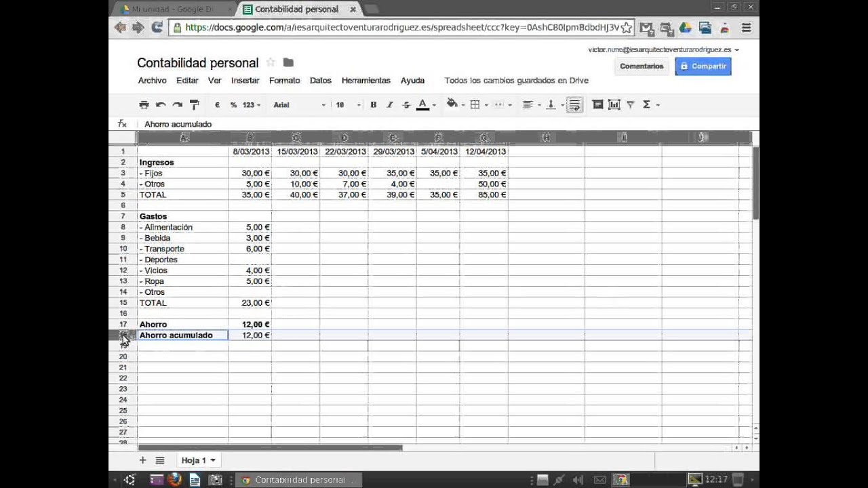Open the Chrome hamburger menu
This screenshot has width=868, height=488.
pos(746,28)
